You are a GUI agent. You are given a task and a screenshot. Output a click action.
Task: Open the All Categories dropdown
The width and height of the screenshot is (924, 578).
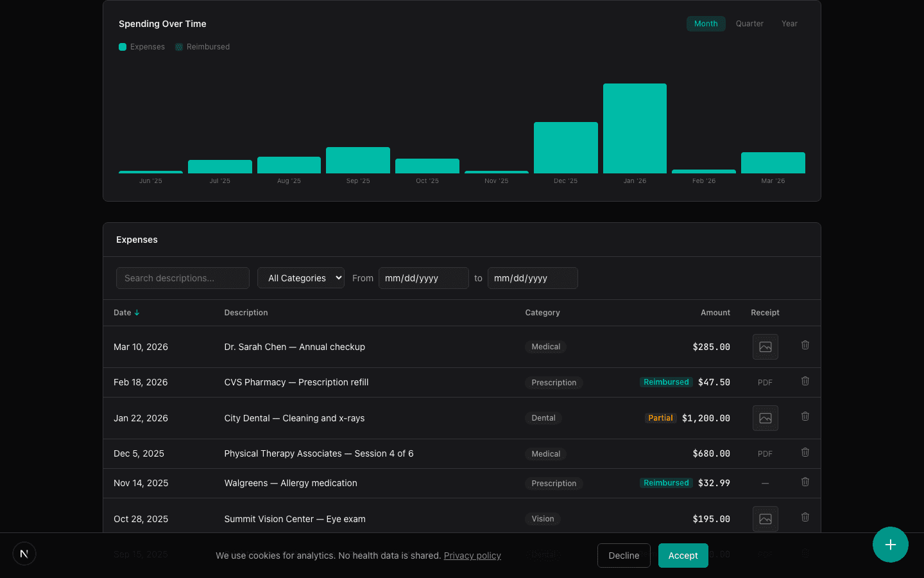pyautogui.click(x=301, y=278)
